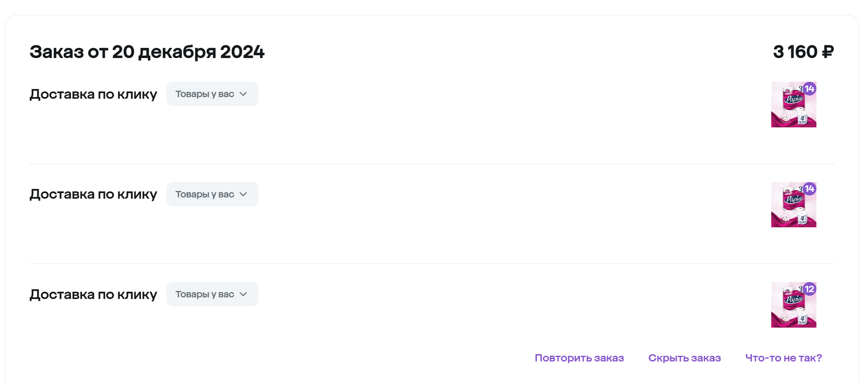The image size is (868, 382).
Task: Click the purple 14 badge on the second delivery's thumbnail
Action: [x=810, y=189]
